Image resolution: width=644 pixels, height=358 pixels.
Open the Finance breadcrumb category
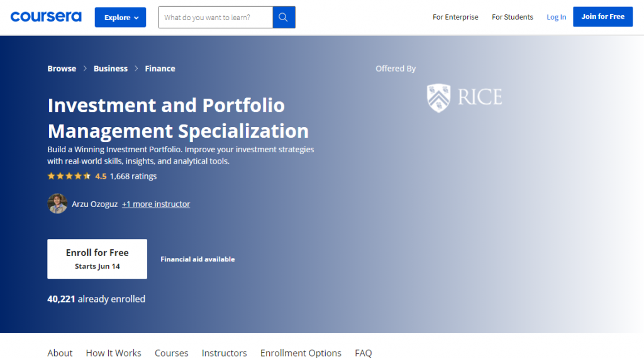coord(160,69)
